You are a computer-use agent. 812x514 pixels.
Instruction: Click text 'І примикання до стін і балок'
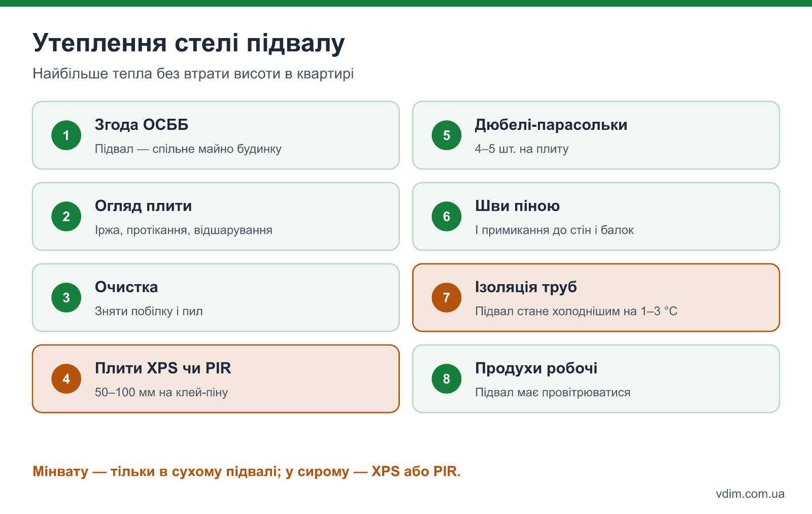point(554,230)
